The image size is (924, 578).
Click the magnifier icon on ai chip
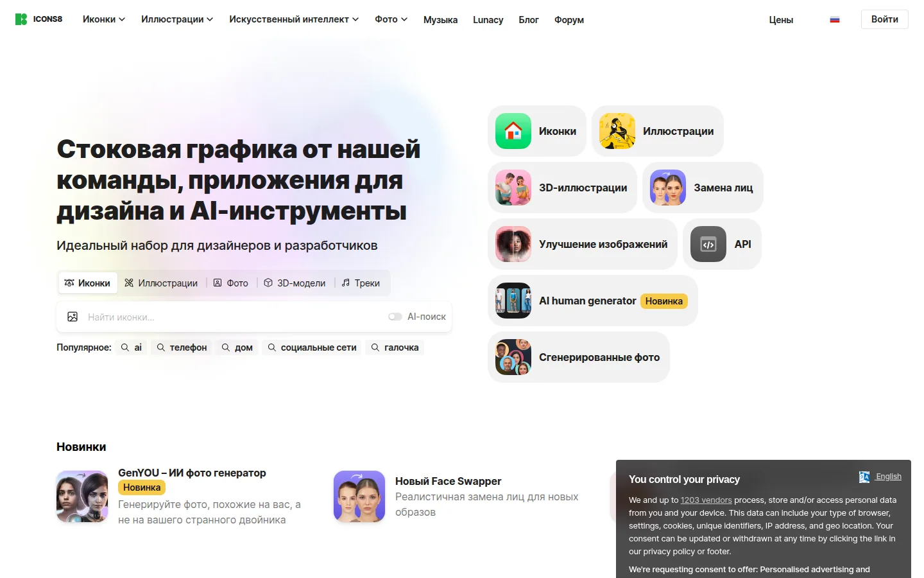[x=125, y=347]
